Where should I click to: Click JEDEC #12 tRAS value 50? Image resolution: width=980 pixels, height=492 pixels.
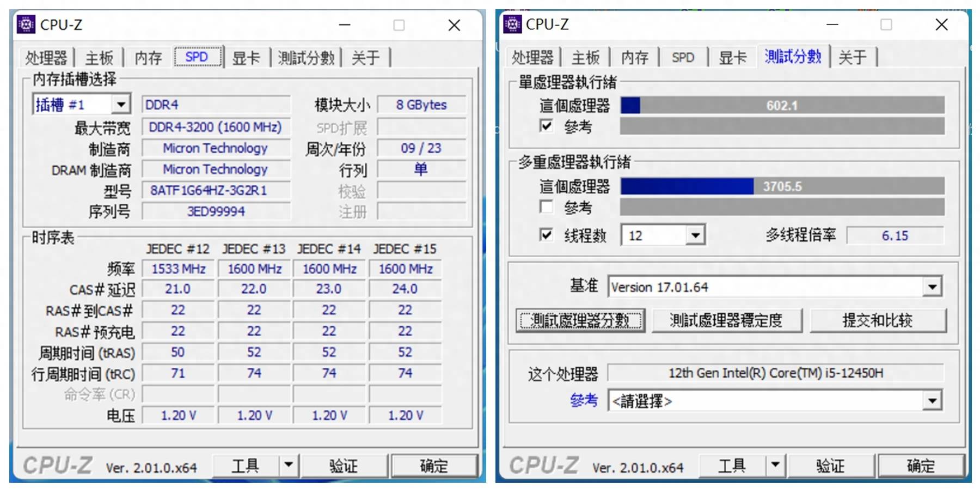pyautogui.click(x=178, y=352)
